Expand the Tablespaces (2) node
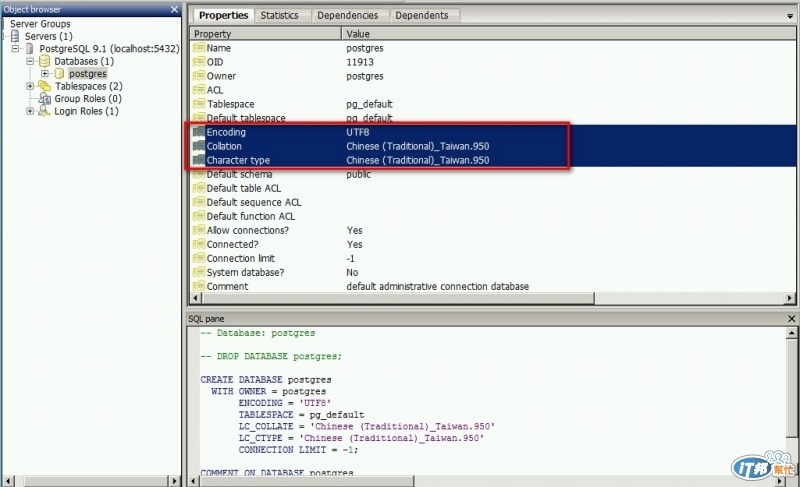Image resolution: width=800 pixels, height=487 pixels. click(x=30, y=86)
